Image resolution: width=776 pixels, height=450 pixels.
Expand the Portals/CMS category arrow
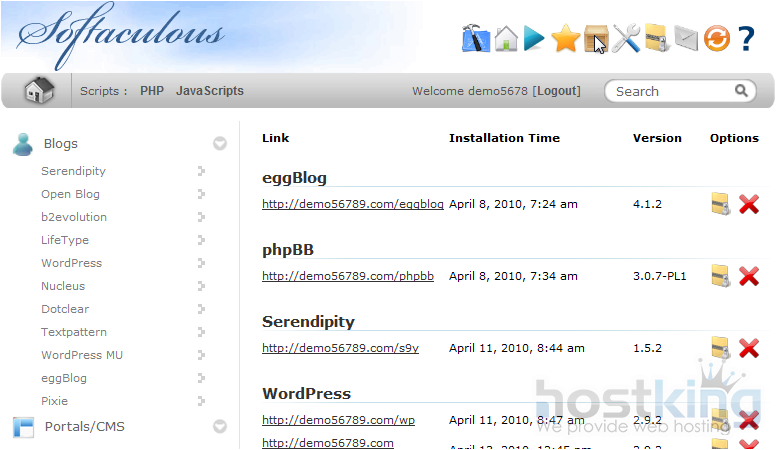coord(220,427)
